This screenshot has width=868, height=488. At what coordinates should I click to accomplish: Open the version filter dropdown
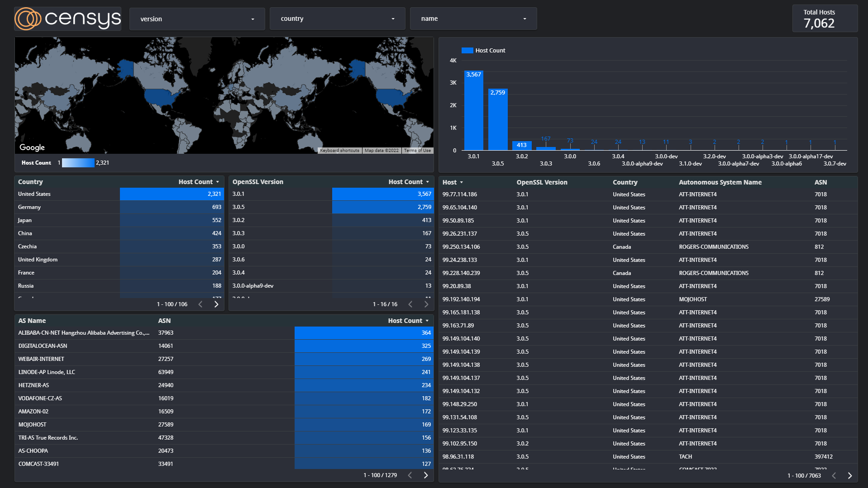tap(197, 19)
